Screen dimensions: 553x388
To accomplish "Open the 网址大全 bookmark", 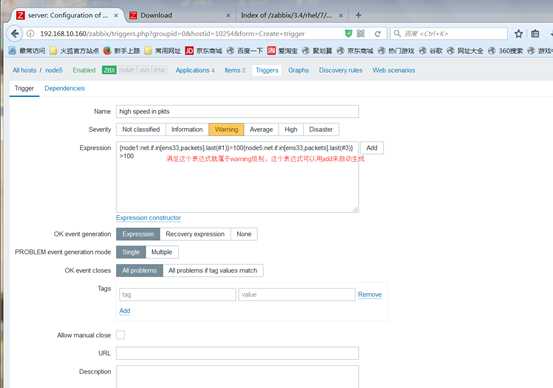I will pos(465,51).
